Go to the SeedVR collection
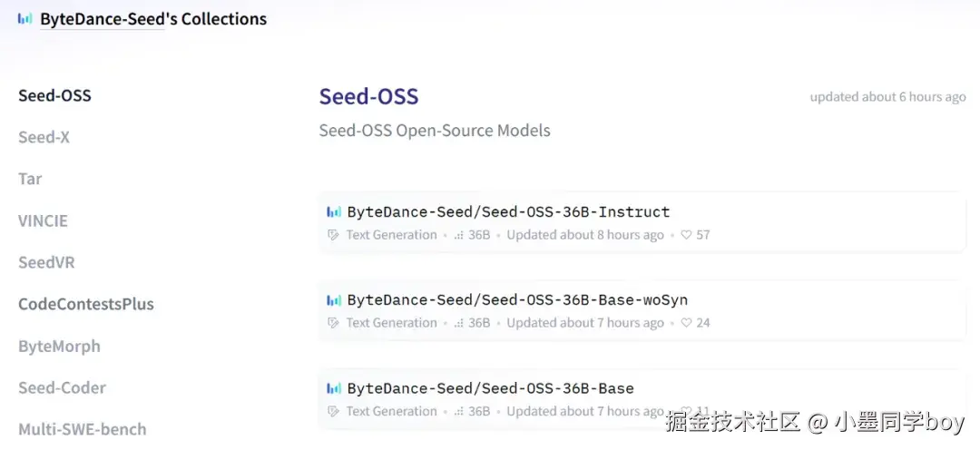Viewport: 980px width, 450px height. click(46, 262)
